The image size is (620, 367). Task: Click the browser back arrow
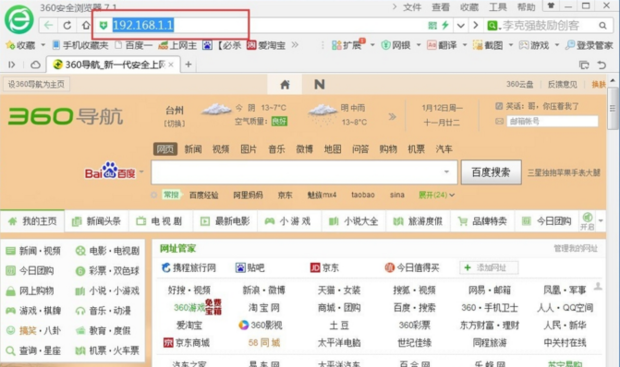point(48,25)
